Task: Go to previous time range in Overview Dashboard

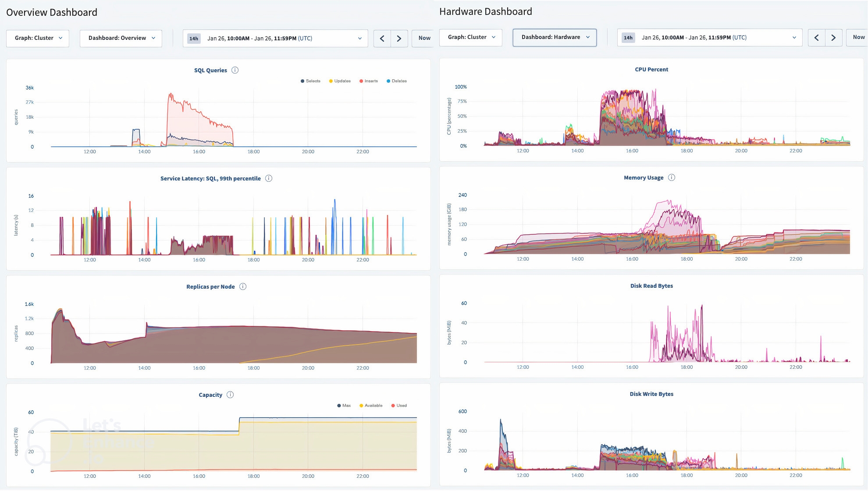Action: 382,39
